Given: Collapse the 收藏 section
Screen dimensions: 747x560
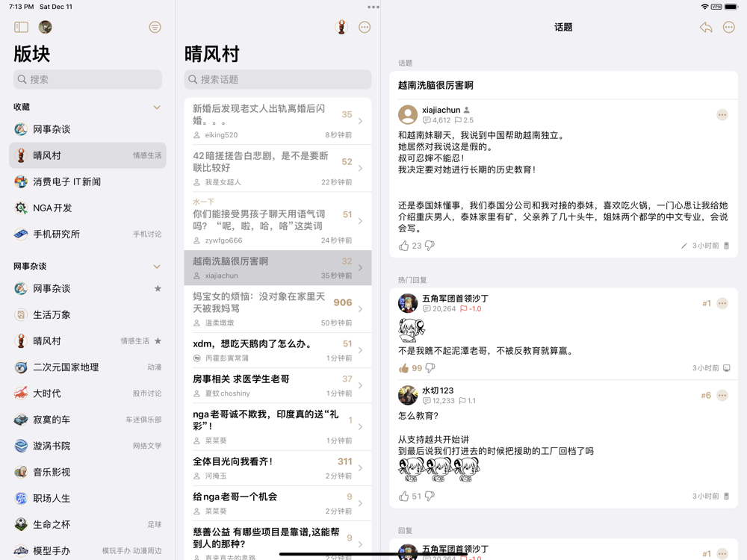Looking at the screenshot, I should pyautogui.click(x=157, y=107).
